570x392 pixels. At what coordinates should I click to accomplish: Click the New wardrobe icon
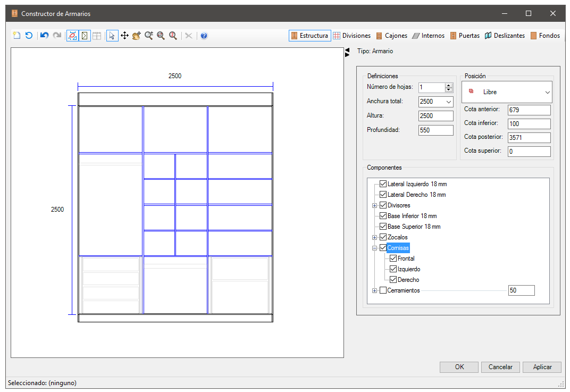point(16,35)
